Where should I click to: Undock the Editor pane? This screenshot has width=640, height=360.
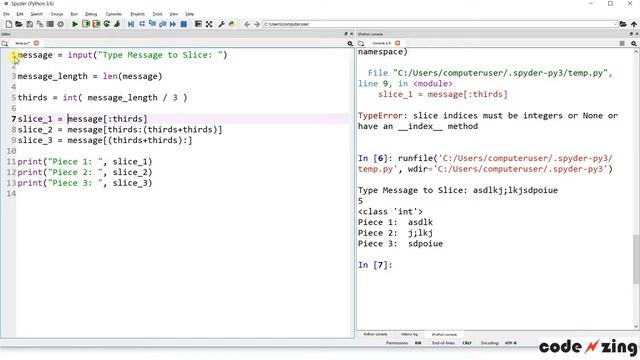[x=346, y=34]
